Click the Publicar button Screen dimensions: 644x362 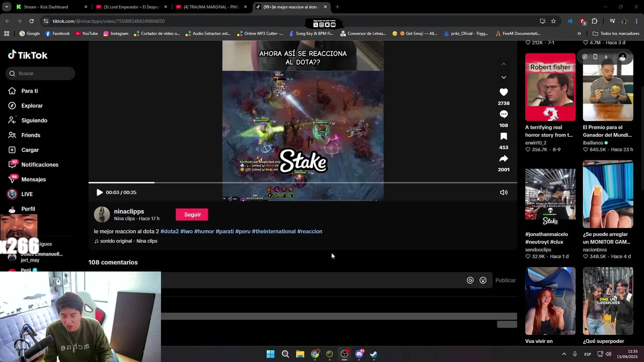[506, 281]
